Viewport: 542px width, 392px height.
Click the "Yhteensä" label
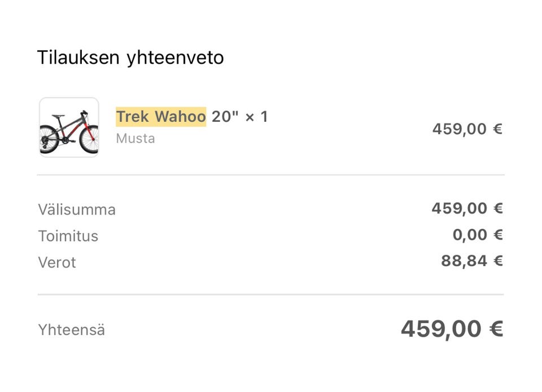pyautogui.click(x=72, y=330)
